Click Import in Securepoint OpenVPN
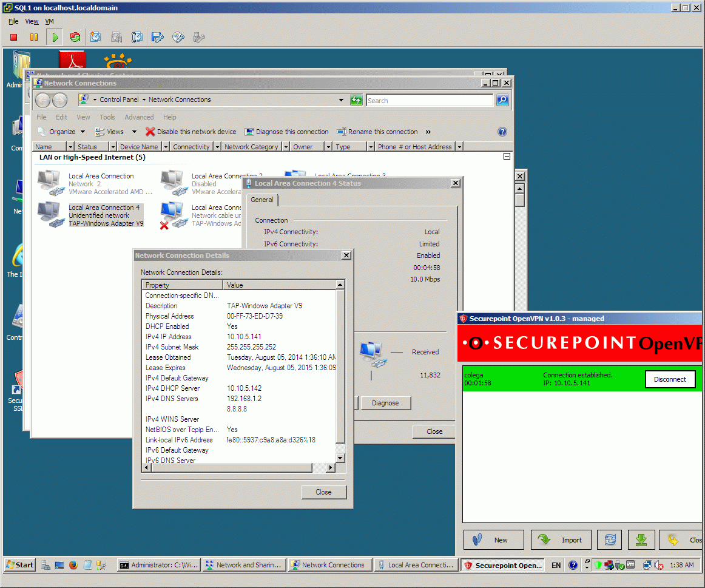This screenshot has width=705, height=588. (x=561, y=540)
